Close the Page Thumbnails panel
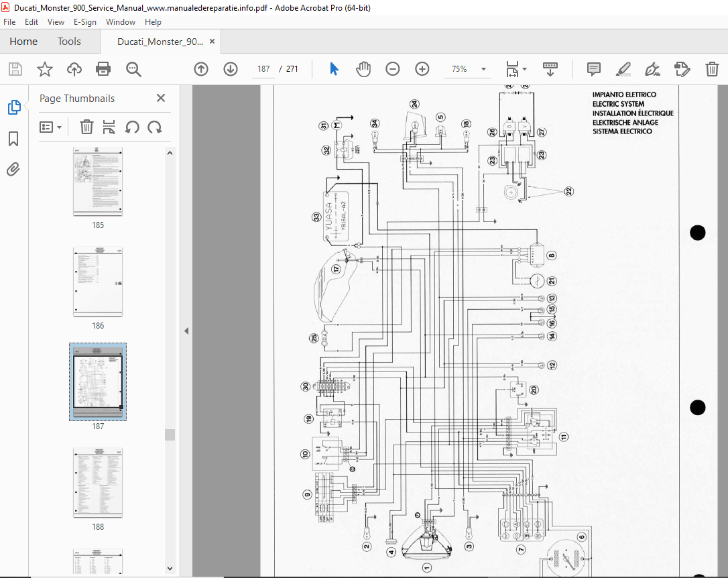 coord(161,99)
